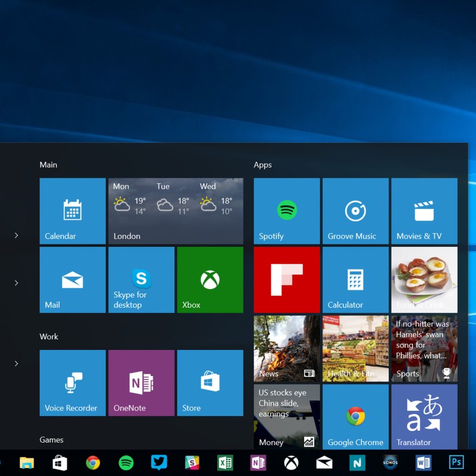This screenshot has width=476, height=476.
Task: Open the red Flipboard tile
Action: (x=287, y=280)
